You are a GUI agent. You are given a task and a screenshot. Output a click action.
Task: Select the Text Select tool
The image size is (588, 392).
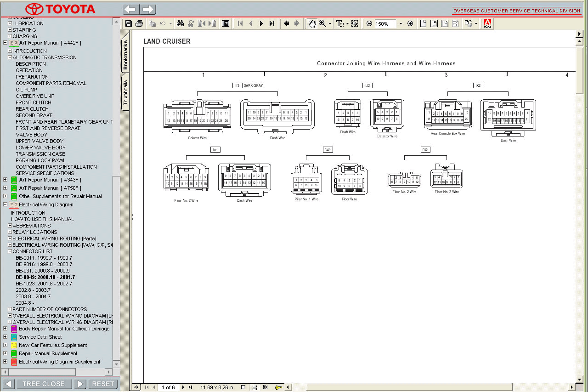pos(340,23)
